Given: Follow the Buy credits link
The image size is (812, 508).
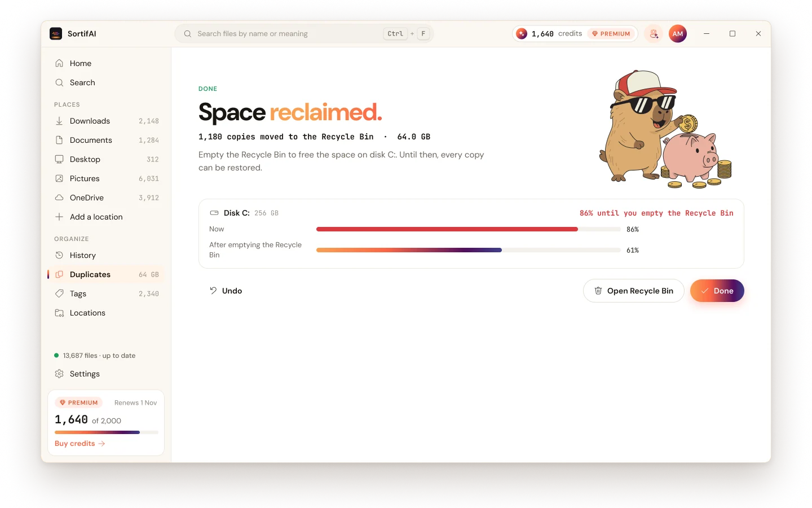Looking at the screenshot, I should (80, 444).
